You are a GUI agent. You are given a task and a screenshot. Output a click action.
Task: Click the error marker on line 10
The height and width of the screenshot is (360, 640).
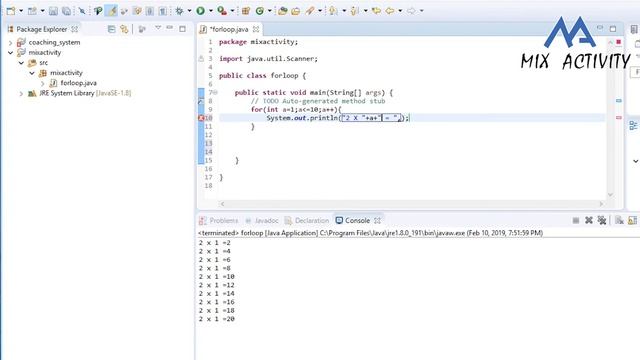201,118
